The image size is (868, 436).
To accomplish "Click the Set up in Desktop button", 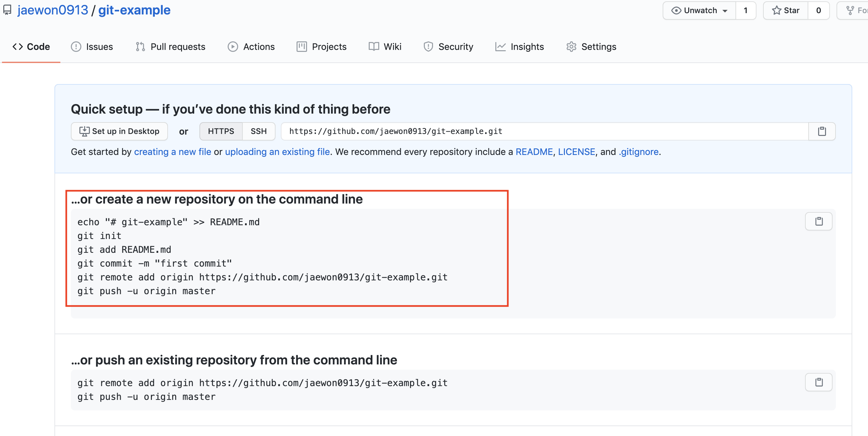I will [x=119, y=131].
